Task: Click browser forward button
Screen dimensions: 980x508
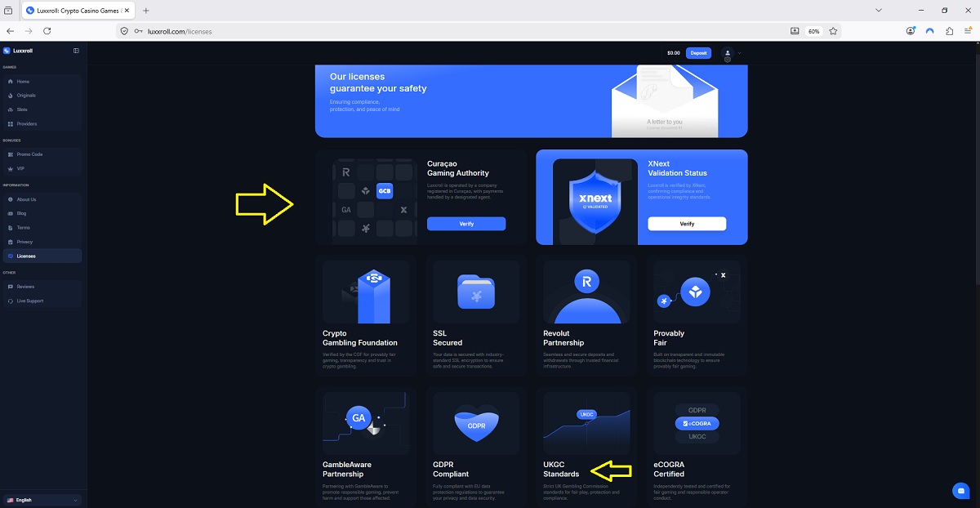Action: click(29, 31)
